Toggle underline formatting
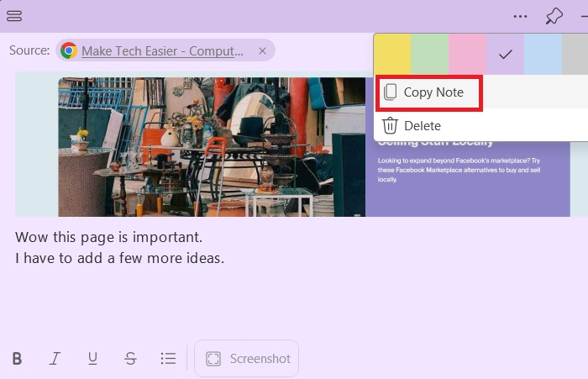588x379 pixels. (92, 359)
